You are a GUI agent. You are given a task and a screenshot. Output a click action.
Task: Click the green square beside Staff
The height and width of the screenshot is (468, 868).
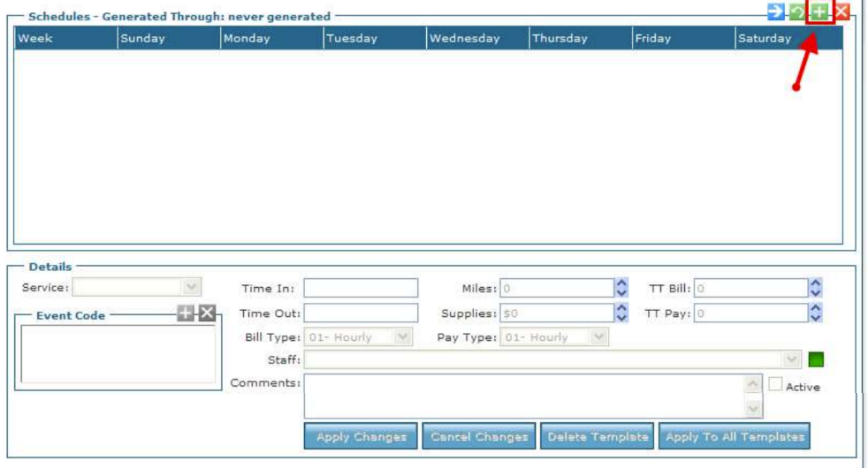click(816, 359)
